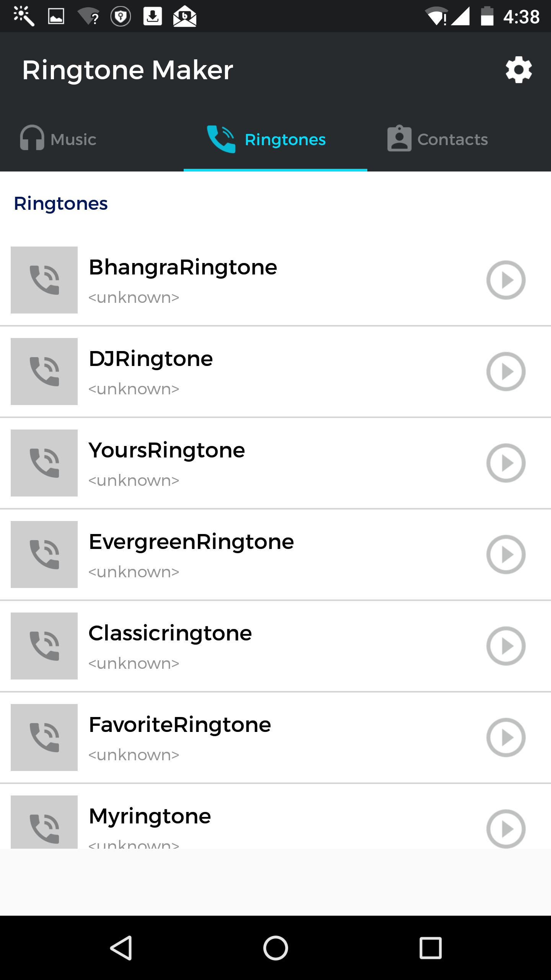Open the EvergreenRingtone list entry title
Image resolution: width=551 pixels, height=980 pixels.
tap(191, 542)
